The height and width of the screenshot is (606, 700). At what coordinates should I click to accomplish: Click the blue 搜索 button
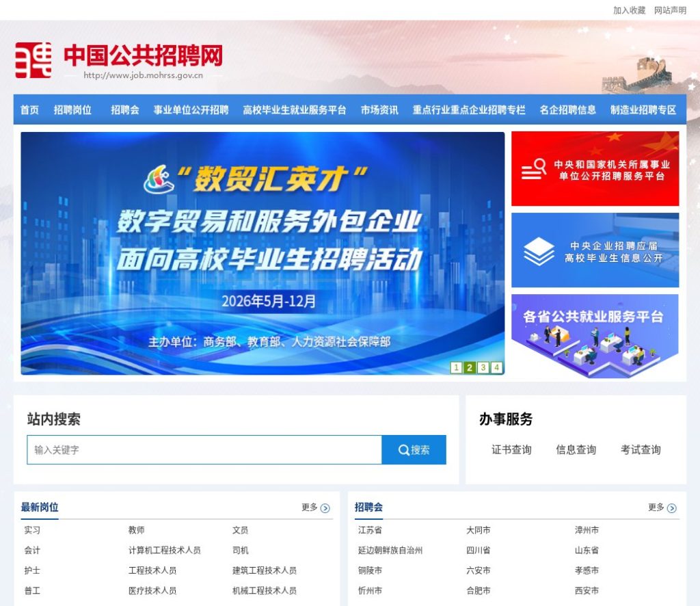pos(414,449)
